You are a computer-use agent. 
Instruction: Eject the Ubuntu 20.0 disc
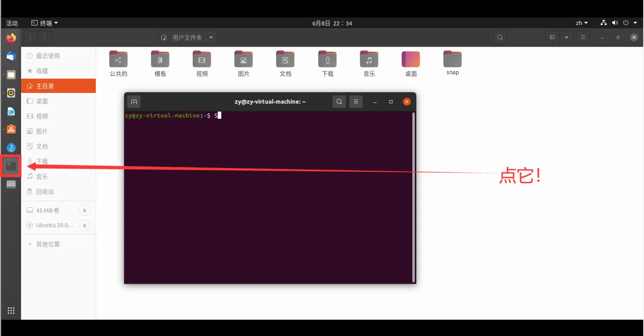tap(85, 225)
